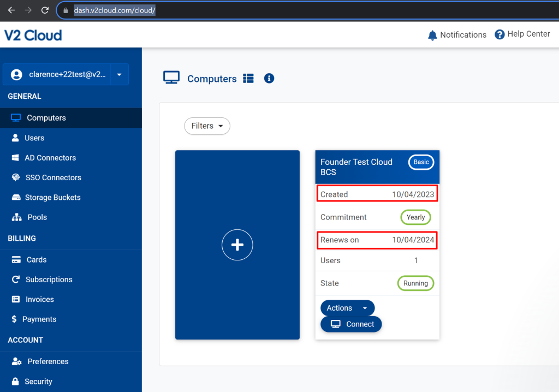Click the info icon next to Computers
This screenshot has height=392, width=559.
tap(269, 78)
